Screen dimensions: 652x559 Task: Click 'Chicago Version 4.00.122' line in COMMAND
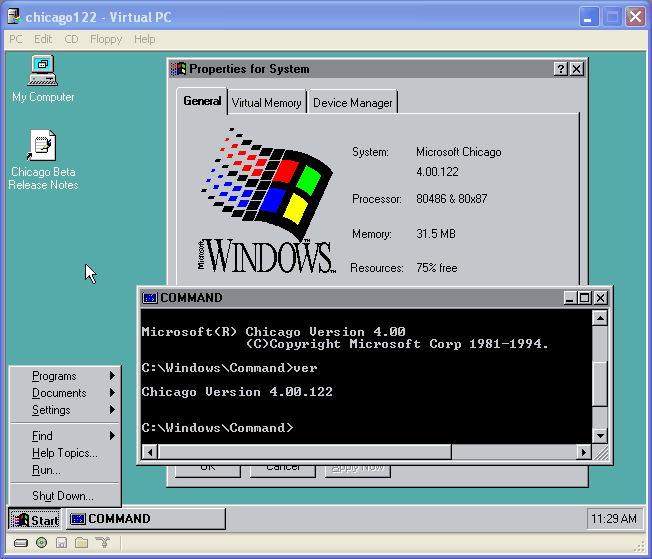pos(237,392)
